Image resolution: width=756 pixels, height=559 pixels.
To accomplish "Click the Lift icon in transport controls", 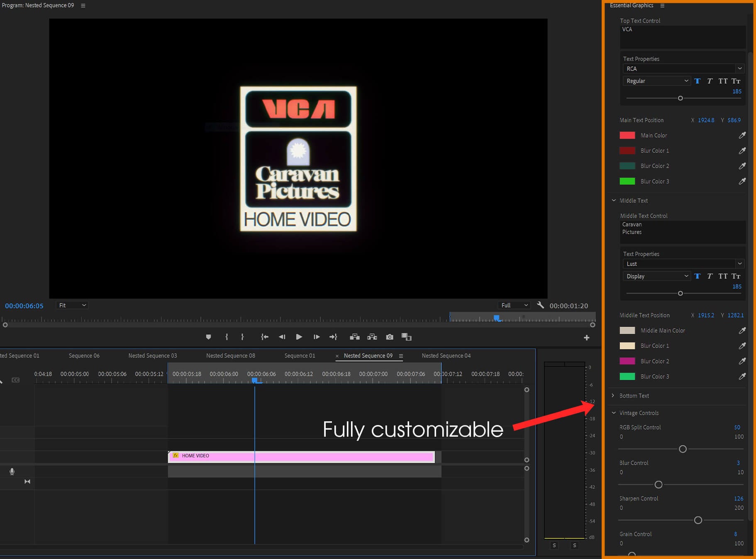I will pyautogui.click(x=354, y=337).
